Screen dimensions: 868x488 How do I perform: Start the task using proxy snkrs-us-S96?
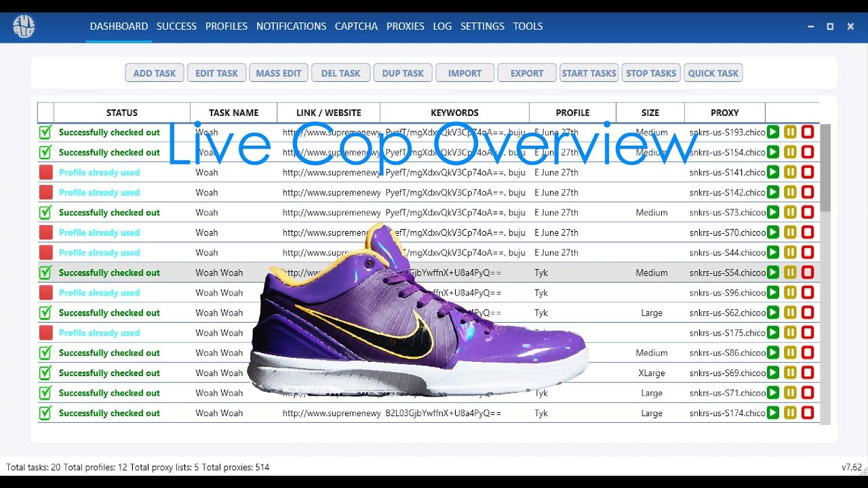[x=773, y=293]
